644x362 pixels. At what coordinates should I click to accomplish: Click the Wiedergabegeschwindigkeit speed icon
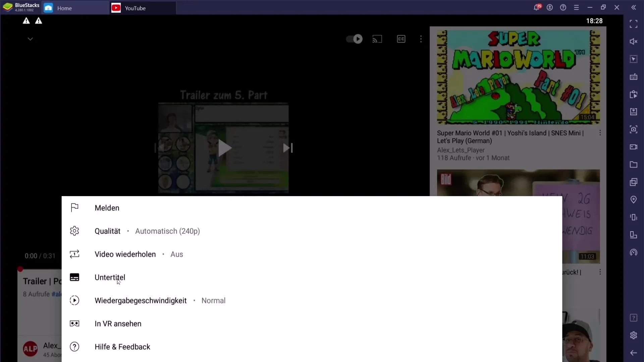tap(74, 301)
